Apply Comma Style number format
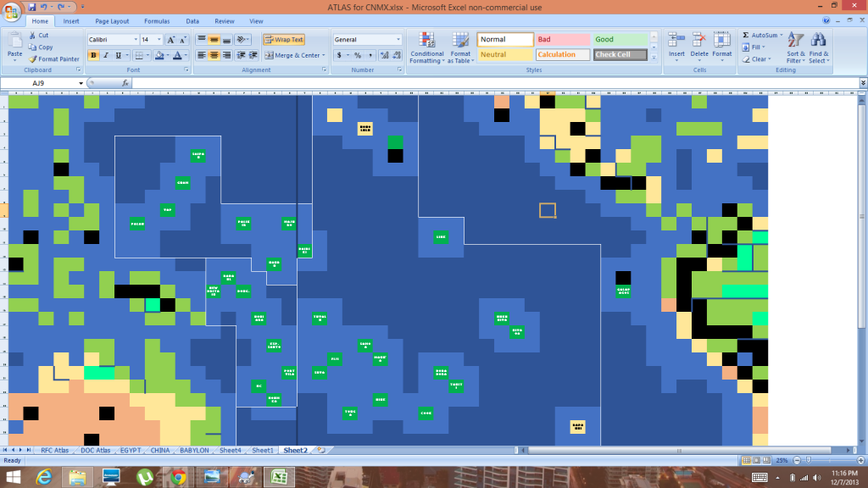 (x=370, y=55)
